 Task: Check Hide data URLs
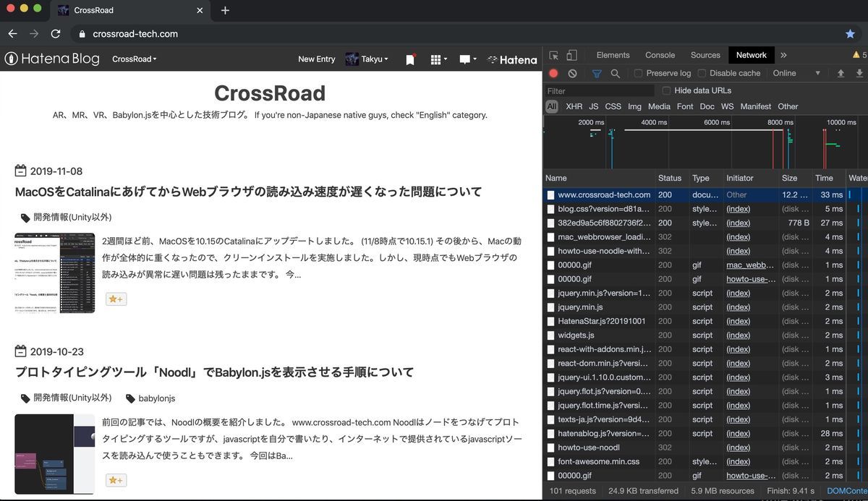[666, 90]
